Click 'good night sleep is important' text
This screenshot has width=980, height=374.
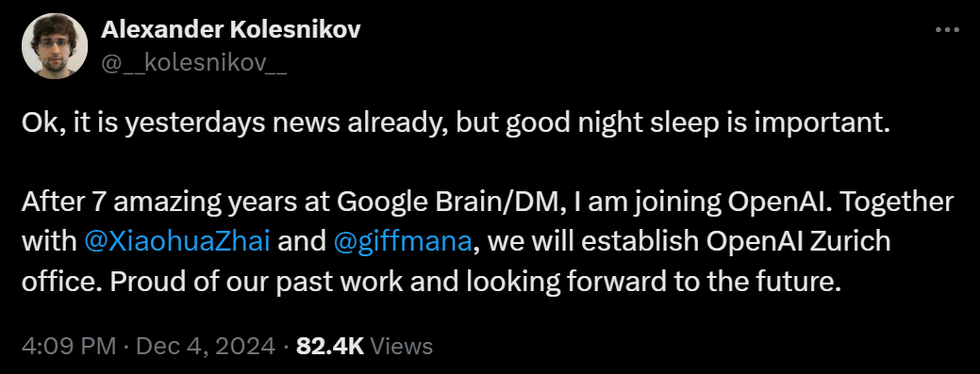(697, 123)
